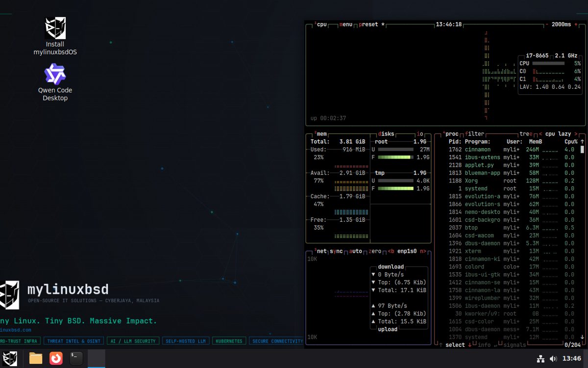
Task: Open the volume icon in system tray
Action: point(553,359)
